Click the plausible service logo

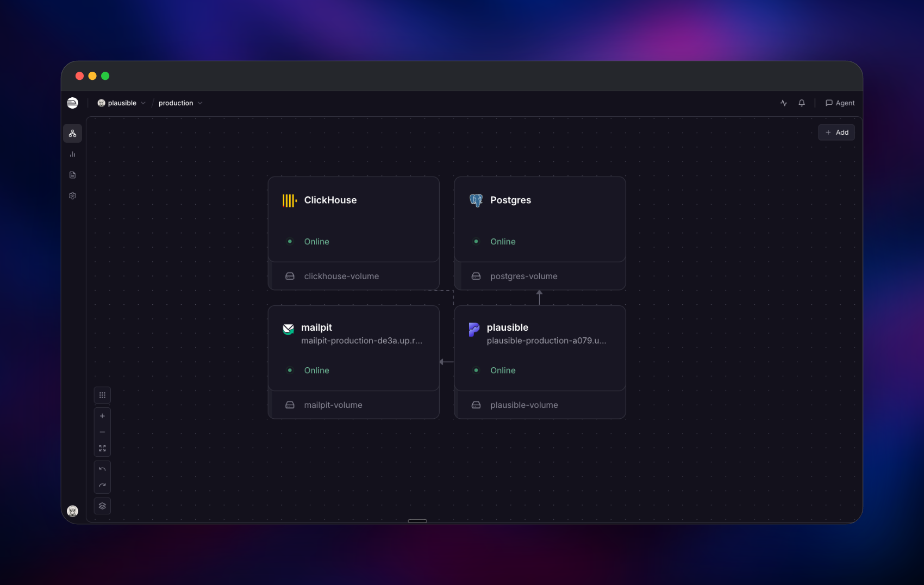tap(474, 329)
